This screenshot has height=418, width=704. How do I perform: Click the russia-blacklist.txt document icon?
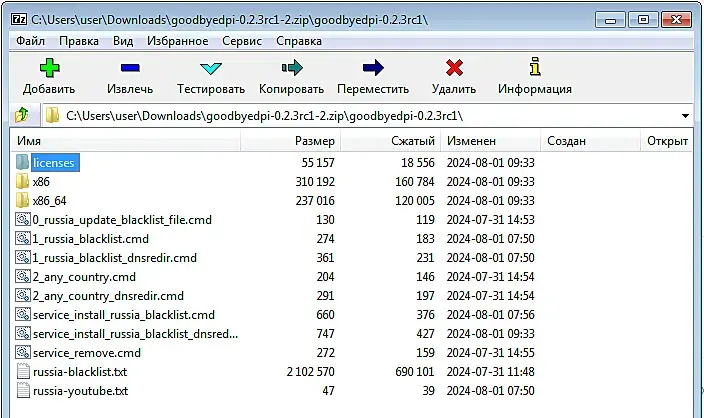(23, 371)
